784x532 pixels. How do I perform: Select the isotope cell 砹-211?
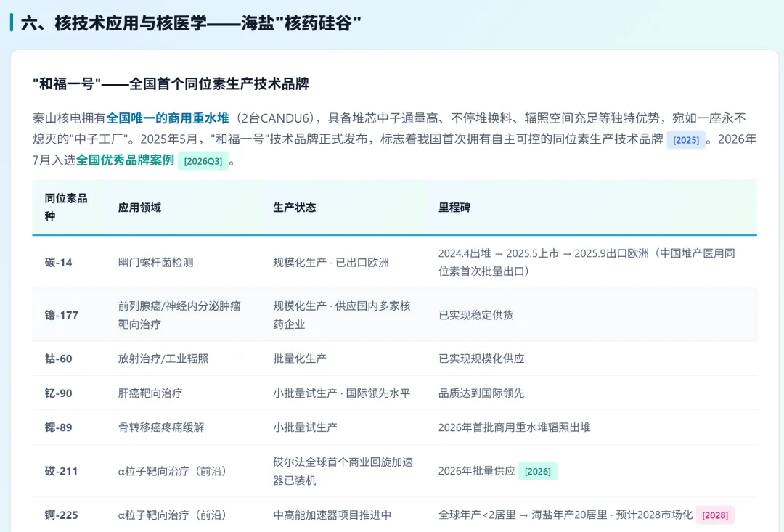click(62, 471)
